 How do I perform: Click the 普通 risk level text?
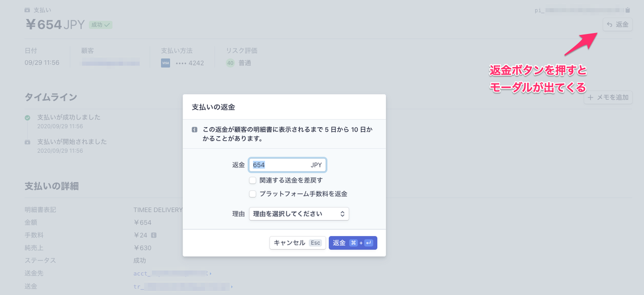point(245,63)
